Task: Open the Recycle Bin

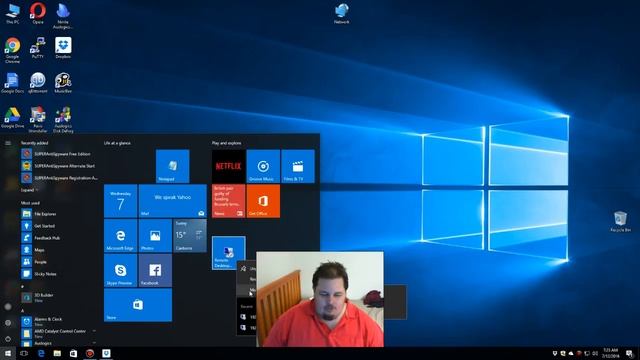Action: [x=620, y=222]
